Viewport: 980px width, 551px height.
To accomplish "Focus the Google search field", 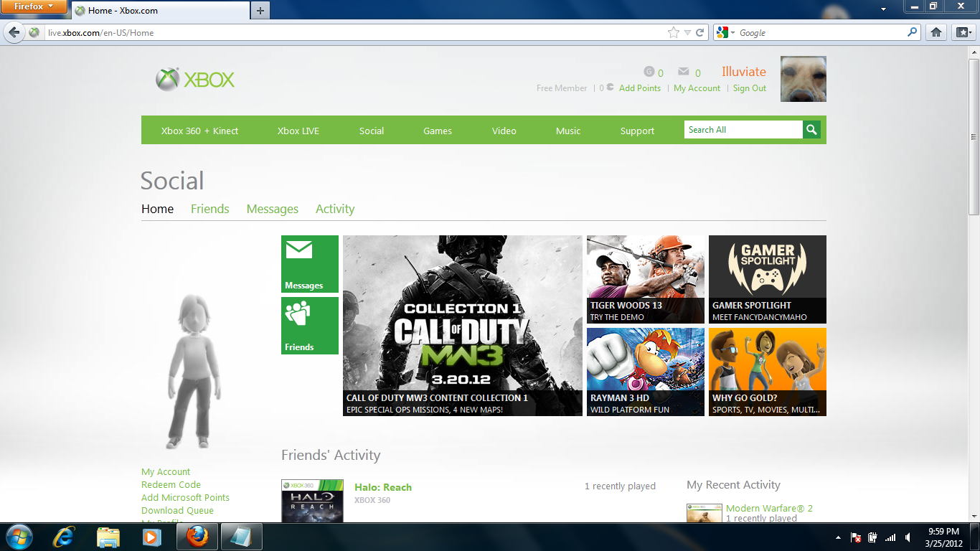I will point(822,32).
